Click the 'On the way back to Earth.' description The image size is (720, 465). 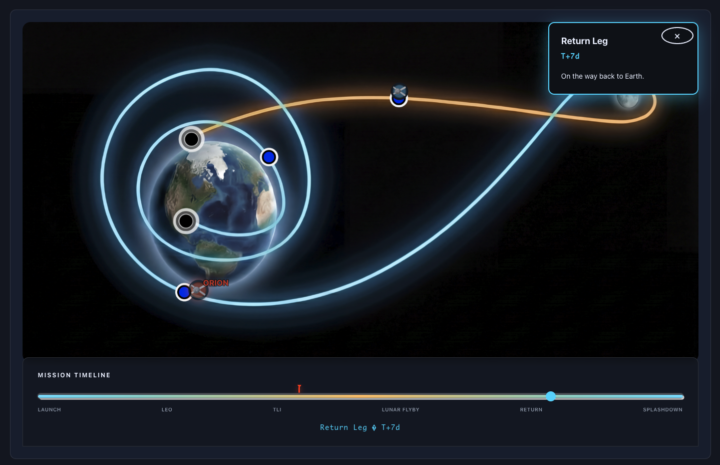(602, 76)
